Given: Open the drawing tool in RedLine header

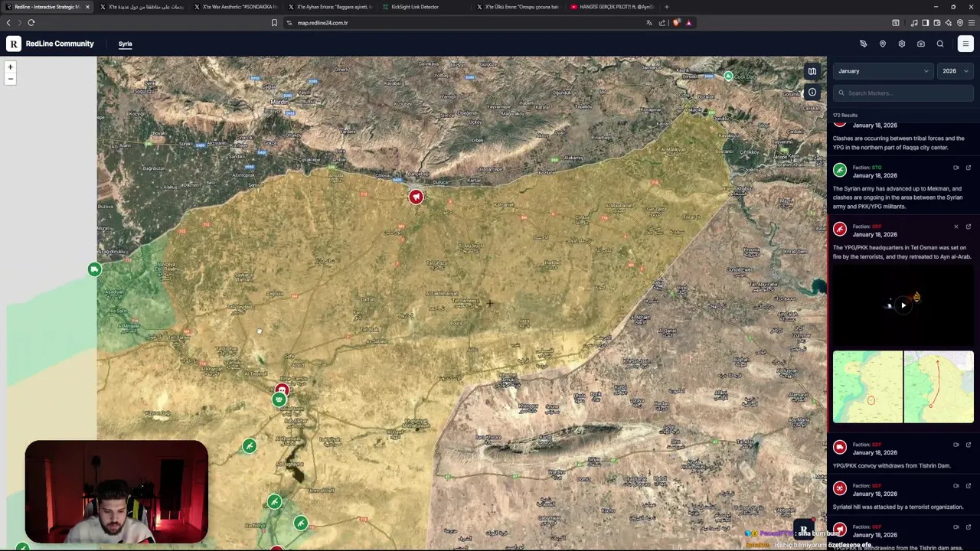Looking at the screenshot, I should coord(864,44).
